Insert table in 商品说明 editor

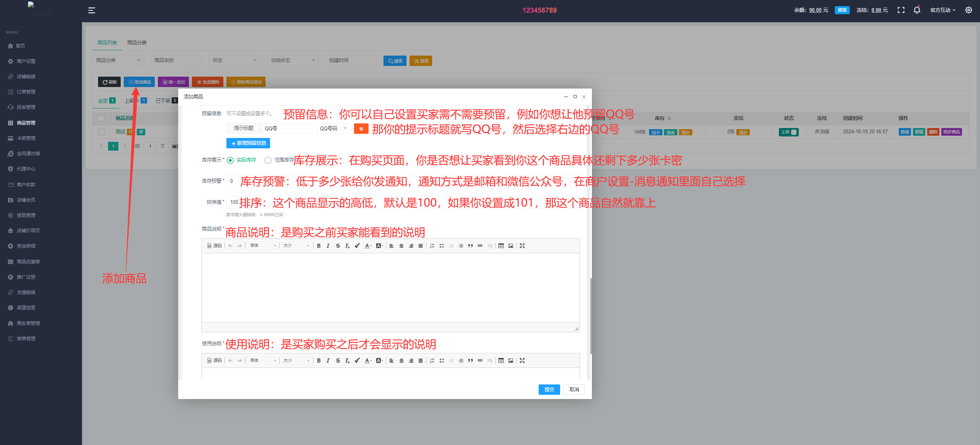501,246
